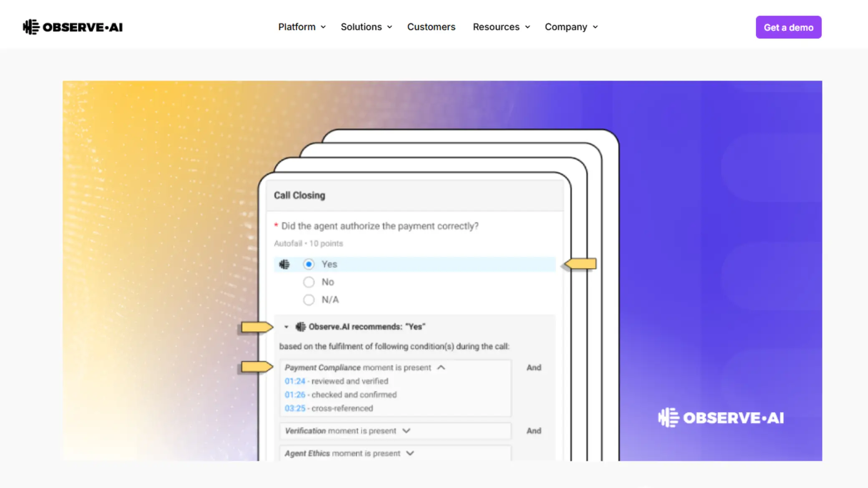
Task: Click the Get a demo button
Action: [788, 27]
